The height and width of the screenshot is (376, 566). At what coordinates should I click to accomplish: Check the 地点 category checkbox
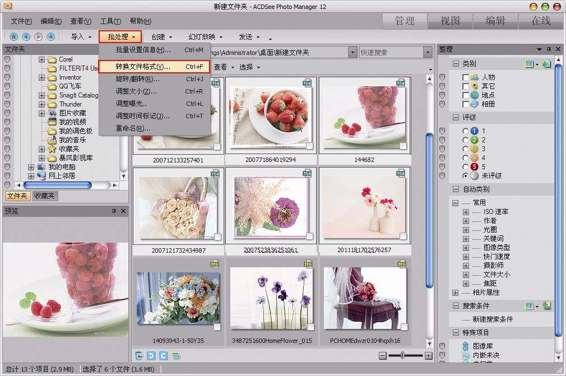[x=466, y=95]
